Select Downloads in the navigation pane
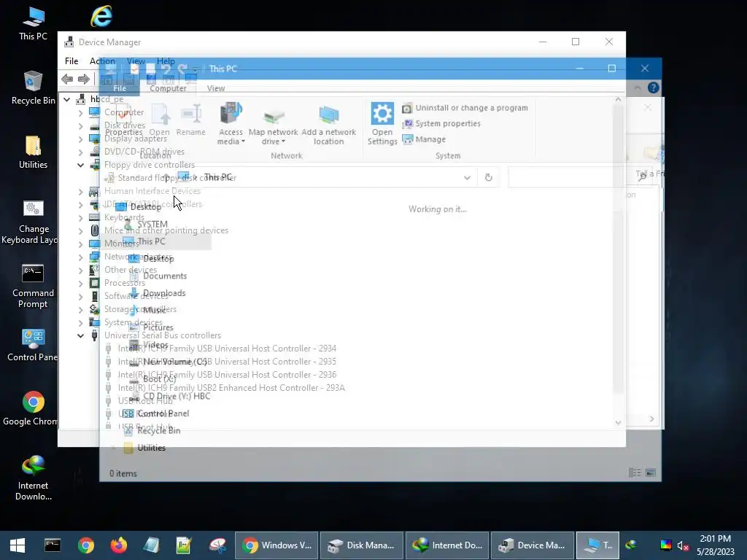The image size is (747, 560). (164, 293)
